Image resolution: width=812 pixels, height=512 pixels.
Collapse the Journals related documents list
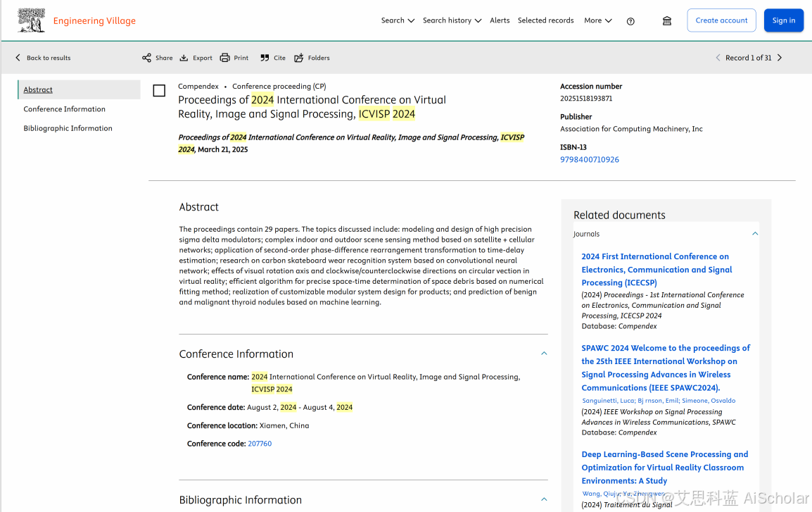pyautogui.click(x=755, y=234)
